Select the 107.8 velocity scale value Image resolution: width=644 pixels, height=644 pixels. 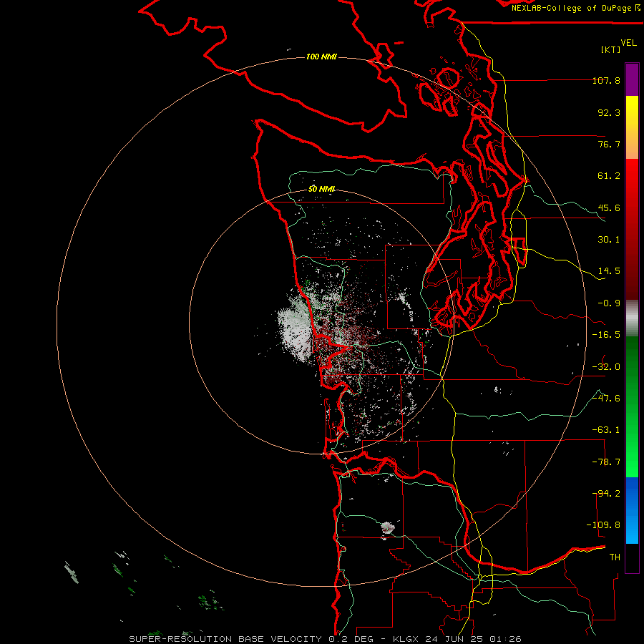coord(606,80)
